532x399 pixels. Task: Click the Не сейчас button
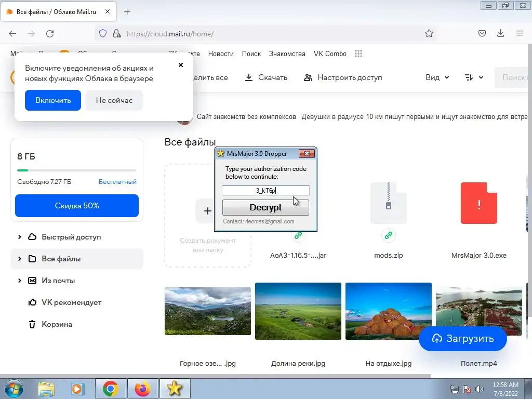click(x=114, y=100)
